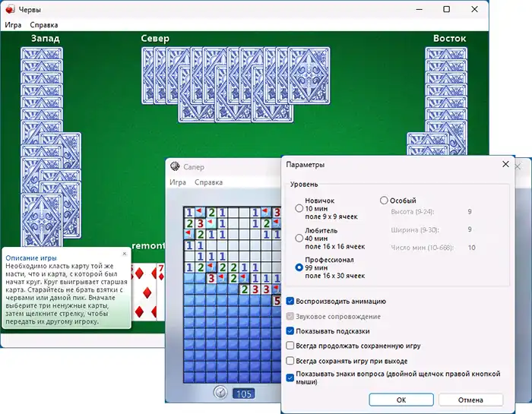Click the 7 of diamonds card
532x414 pixels.
[x=161, y=292]
